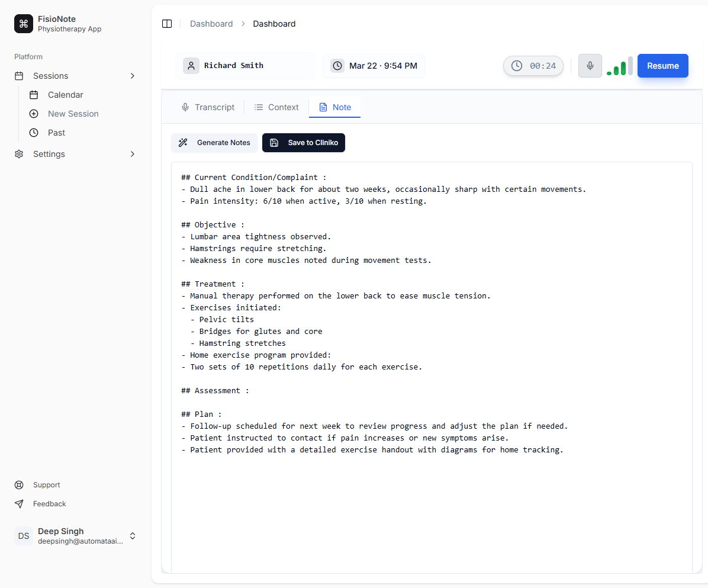
Task: Click the 'Hamstring stretches' line
Action: [x=238, y=343]
